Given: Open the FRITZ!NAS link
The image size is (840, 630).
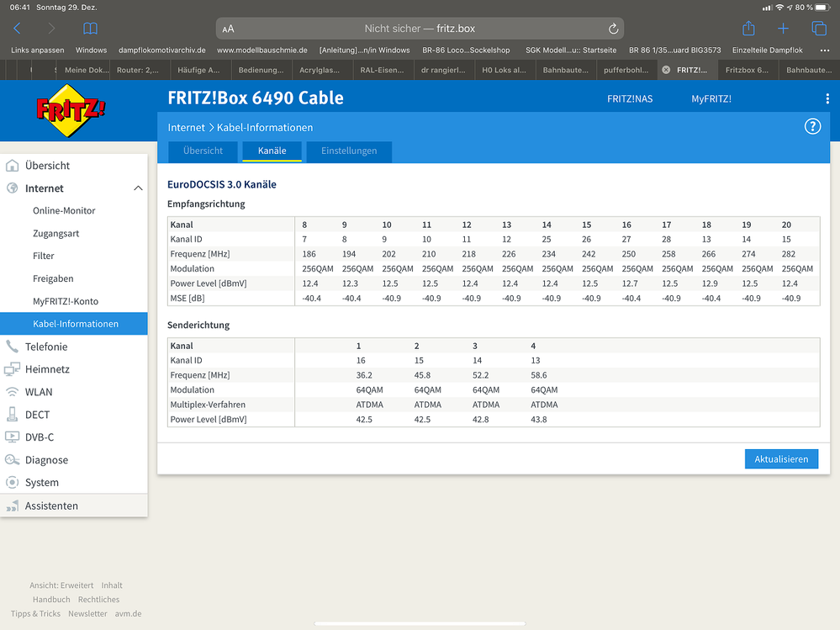Looking at the screenshot, I should (x=630, y=99).
